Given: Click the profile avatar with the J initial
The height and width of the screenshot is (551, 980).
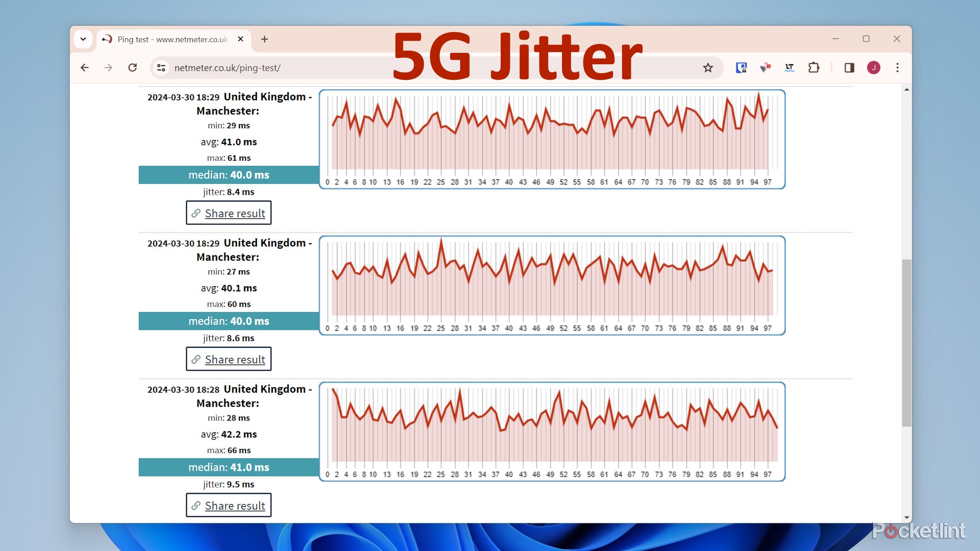Looking at the screenshot, I should tap(873, 68).
